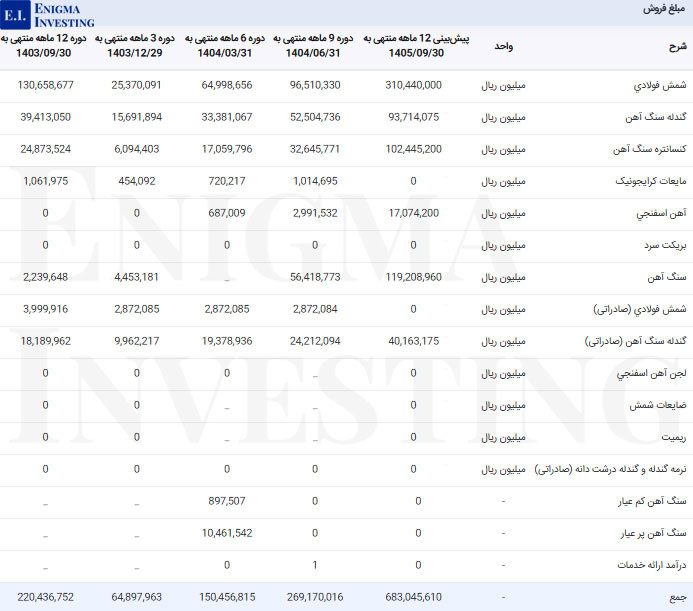Screen dimensions: 693x611
Task: Click total value 150,456,815
Action: tap(227, 597)
